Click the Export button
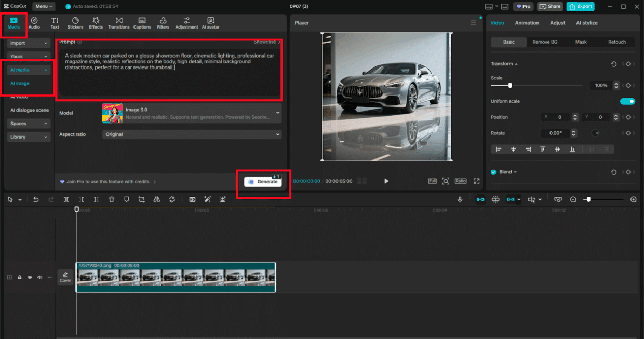Image resolution: width=644 pixels, height=339 pixels. coord(580,6)
